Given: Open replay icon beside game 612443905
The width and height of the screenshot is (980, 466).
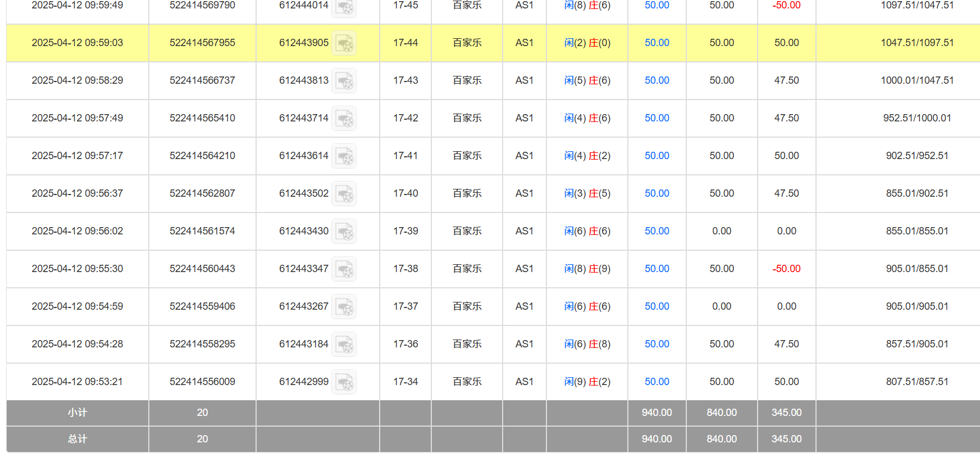Looking at the screenshot, I should (x=344, y=43).
